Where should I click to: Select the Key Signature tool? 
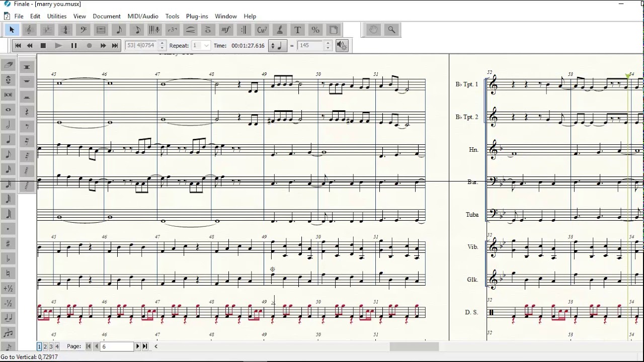[48, 30]
